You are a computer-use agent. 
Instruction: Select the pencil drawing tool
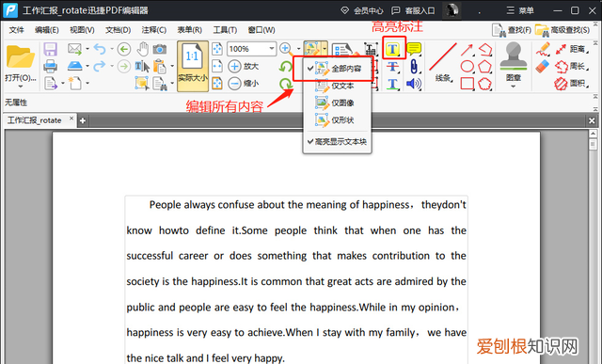(x=543, y=49)
